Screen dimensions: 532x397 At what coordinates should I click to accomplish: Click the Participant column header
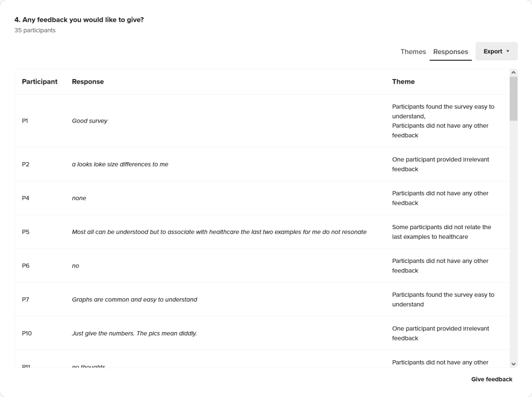click(x=40, y=82)
